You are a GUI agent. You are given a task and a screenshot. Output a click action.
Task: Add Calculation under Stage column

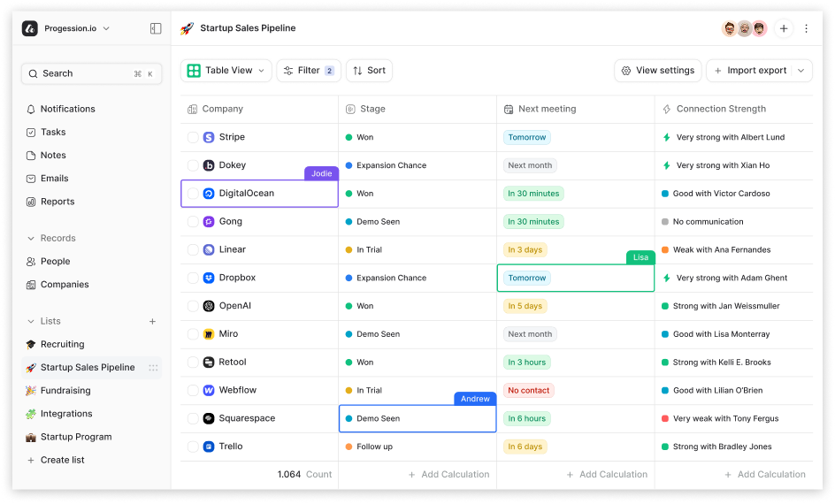(x=449, y=474)
